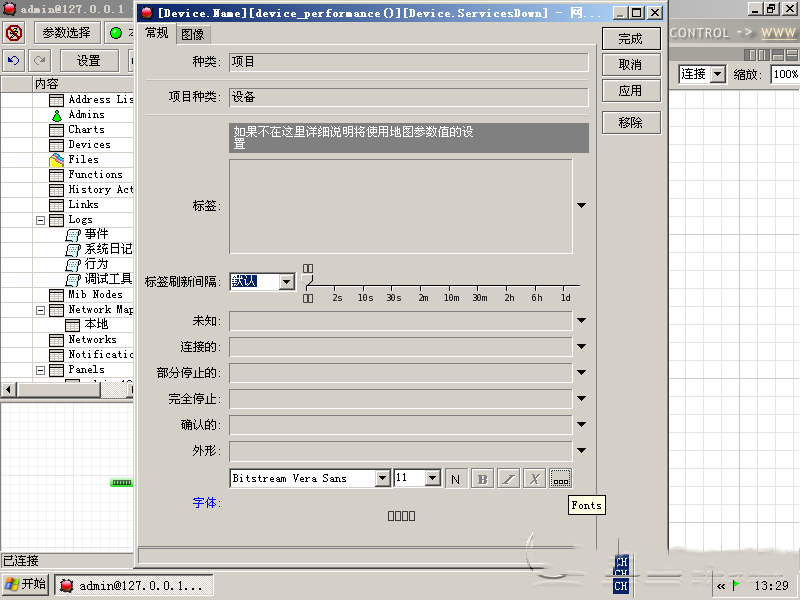Click the red disconnect icon in the toolbar

[x=13, y=32]
